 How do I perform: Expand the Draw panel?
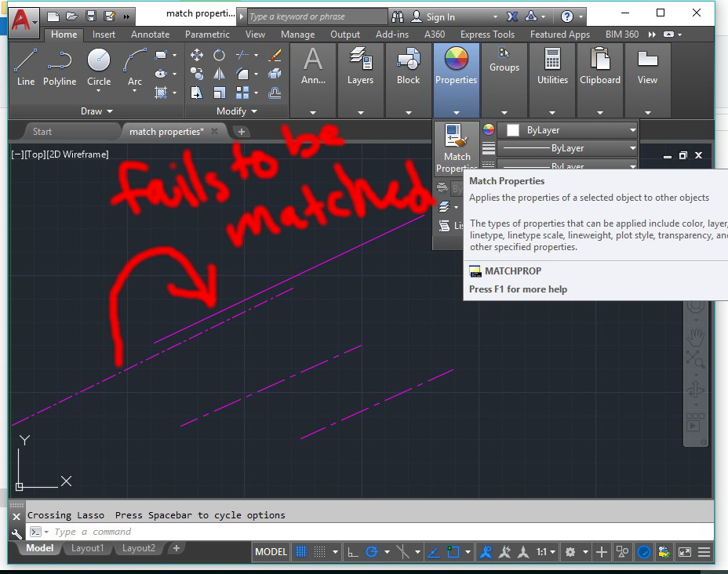click(x=96, y=111)
